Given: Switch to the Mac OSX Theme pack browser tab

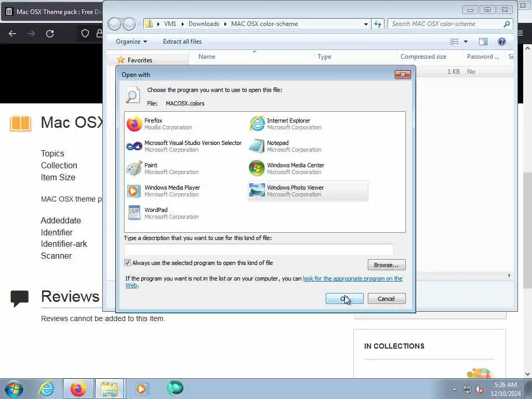Looking at the screenshot, I should point(52,12).
